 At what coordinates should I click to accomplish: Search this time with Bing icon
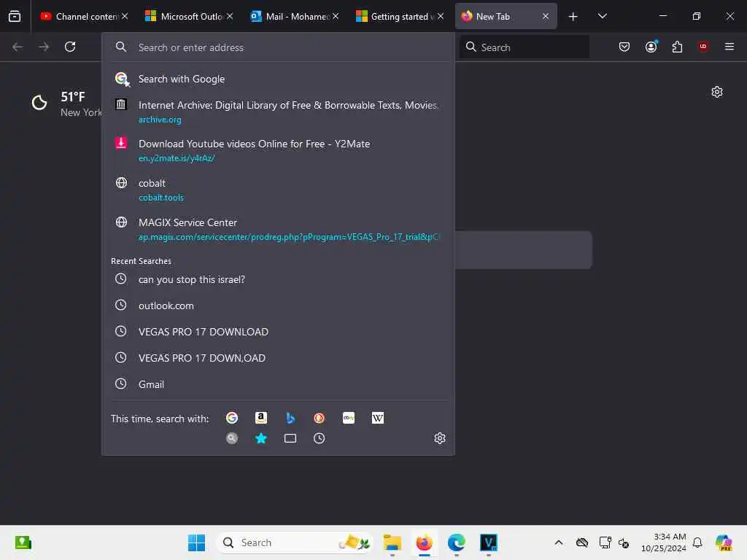tap(290, 418)
